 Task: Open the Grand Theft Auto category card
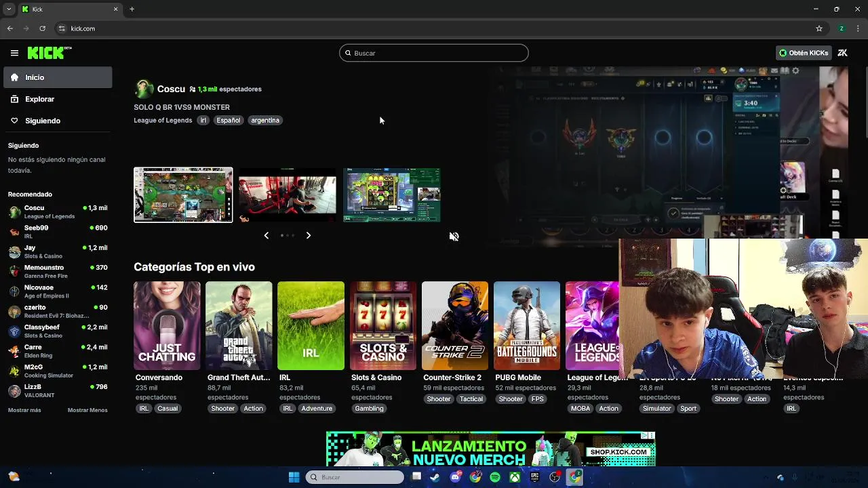(x=239, y=325)
